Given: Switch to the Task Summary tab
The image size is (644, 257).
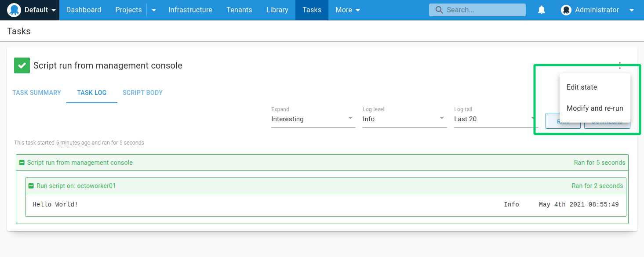Looking at the screenshot, I should [36, 93].
